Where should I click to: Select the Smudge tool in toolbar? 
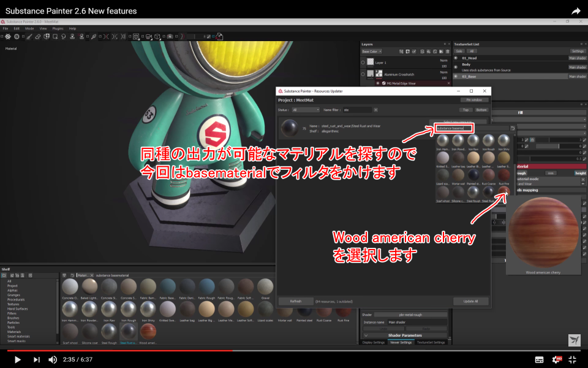[x=64, y=36]
